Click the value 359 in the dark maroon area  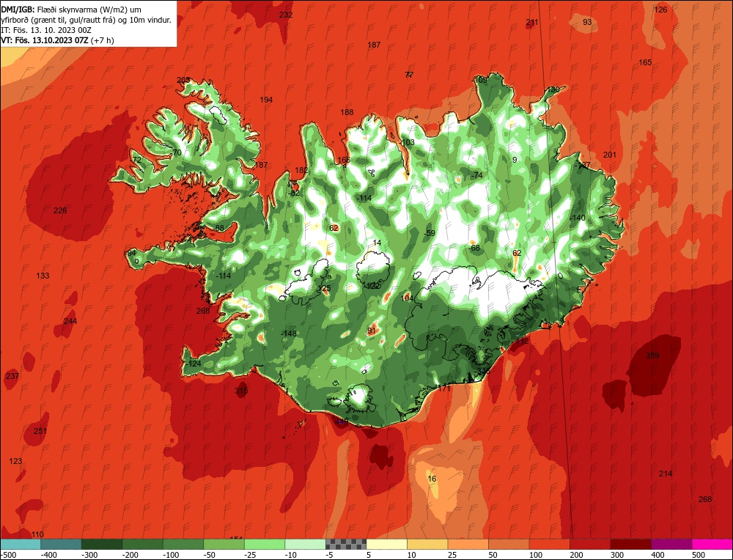[x=652, y=355]
